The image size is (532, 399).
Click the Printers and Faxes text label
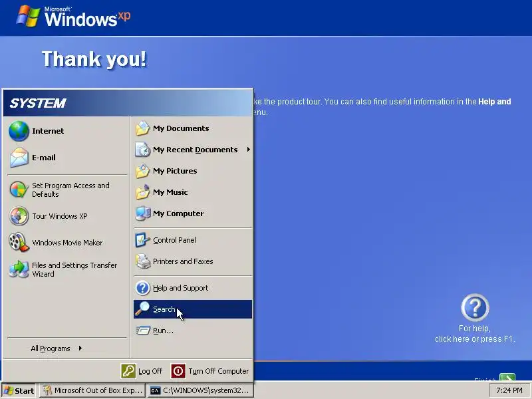point(183,261)
